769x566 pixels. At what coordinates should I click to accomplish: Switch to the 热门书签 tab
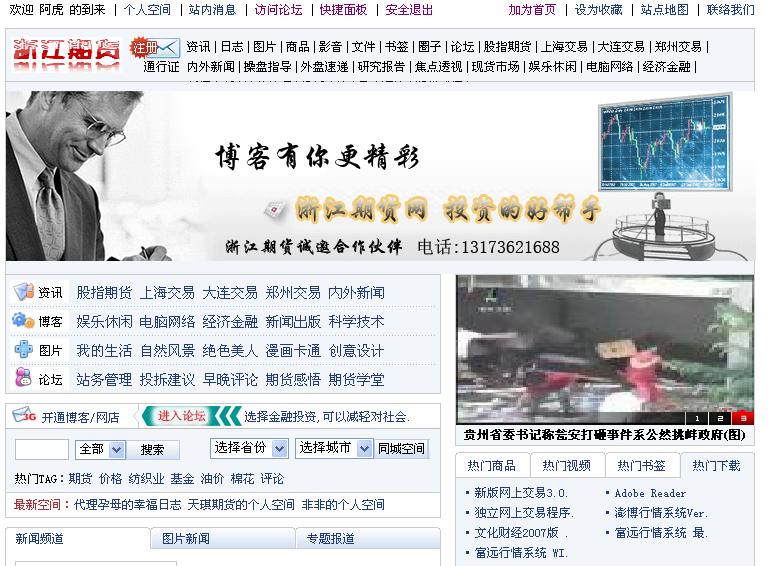pyautogui.click(x=641, y=465)
